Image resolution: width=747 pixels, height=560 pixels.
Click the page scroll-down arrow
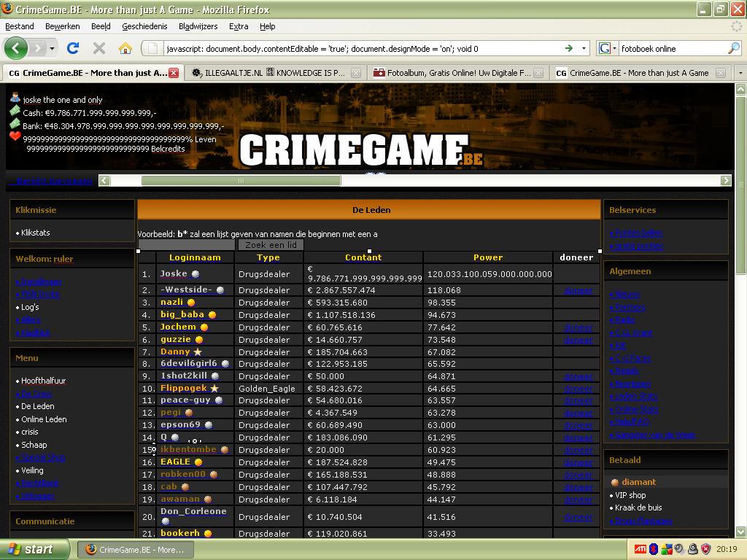pyautogui.click(x=741, y=532)
